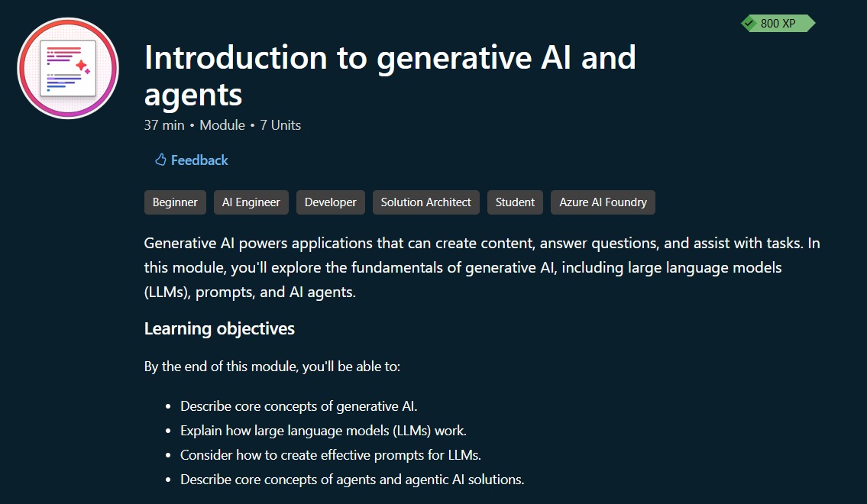Click 'Describe core concepts of agents' bullet
This screenshot has width=867, height=504.
(352, 479)
